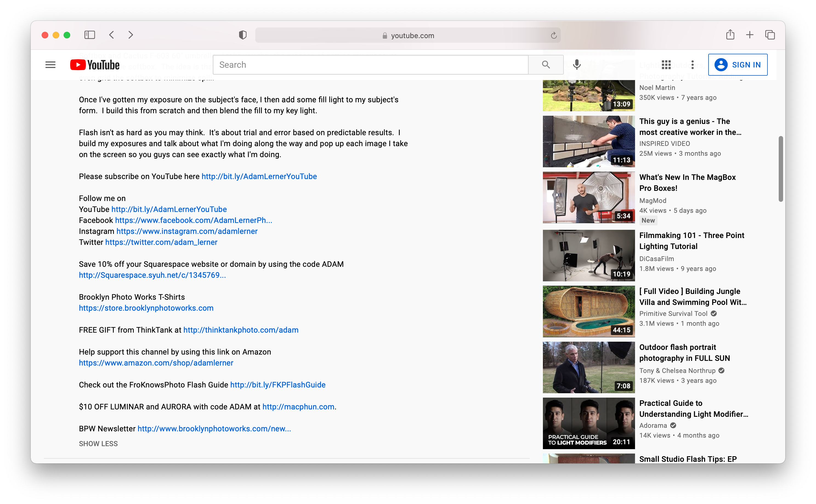Click the DiCasaFilm channel name
The height and width of the screenshot is (504, 816).
(656, 259)
